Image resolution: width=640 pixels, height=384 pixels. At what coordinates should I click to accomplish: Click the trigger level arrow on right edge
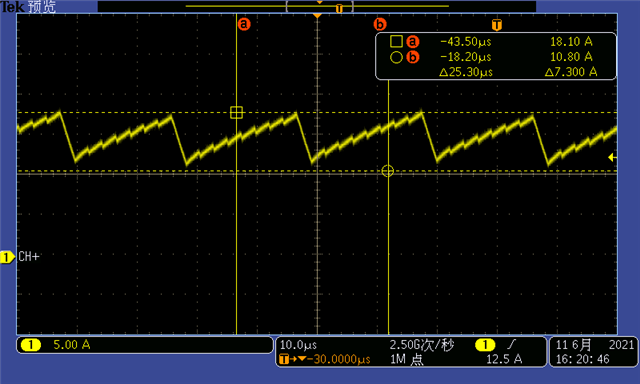612,157
